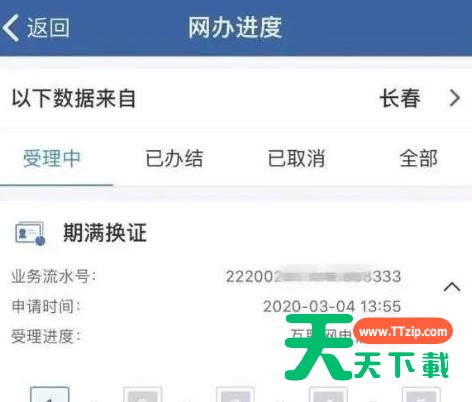This screenshot has width=472, height=402.
Task: Click the 业务流水号 serial number value
Action: tap(313, 276)
